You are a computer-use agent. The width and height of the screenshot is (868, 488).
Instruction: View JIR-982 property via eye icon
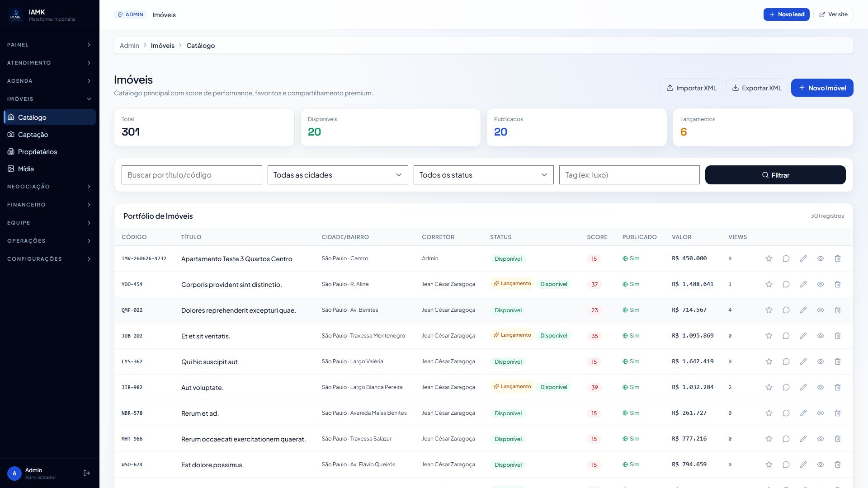820,387
